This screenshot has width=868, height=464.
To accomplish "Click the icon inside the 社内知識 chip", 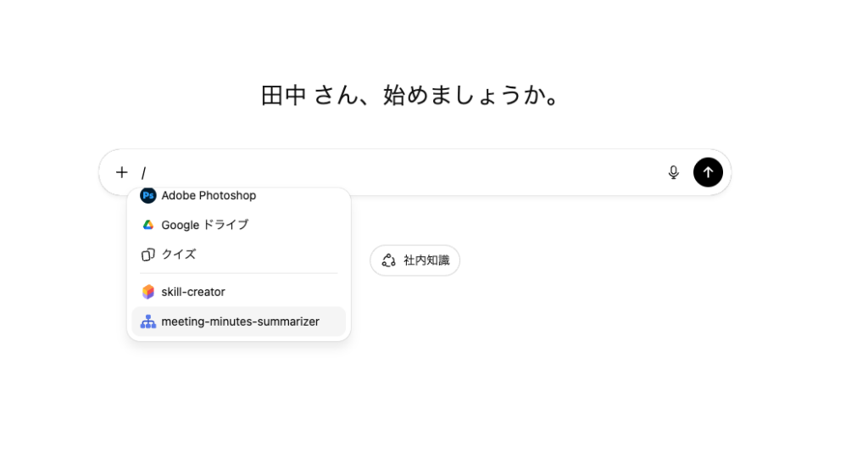I will 389,260.
